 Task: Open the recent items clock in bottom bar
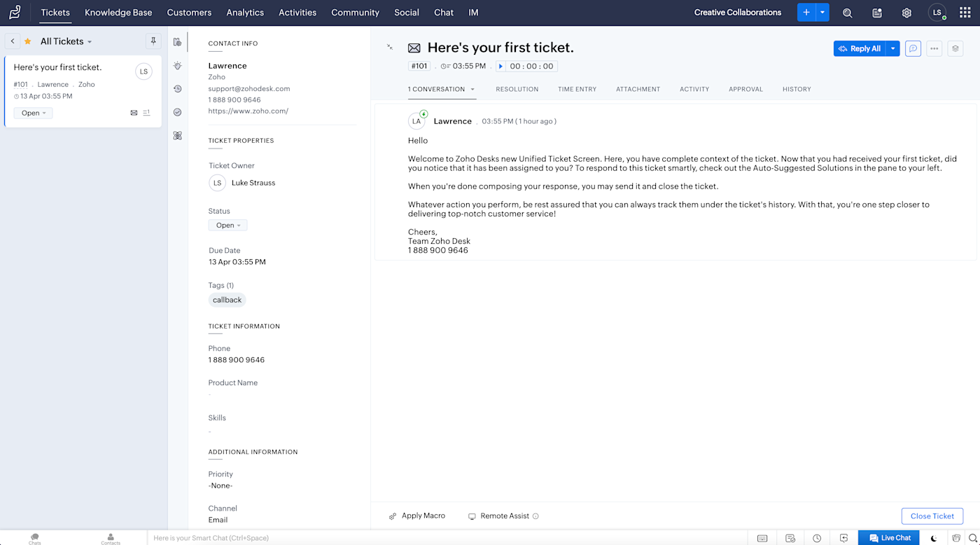coord(817,538)
